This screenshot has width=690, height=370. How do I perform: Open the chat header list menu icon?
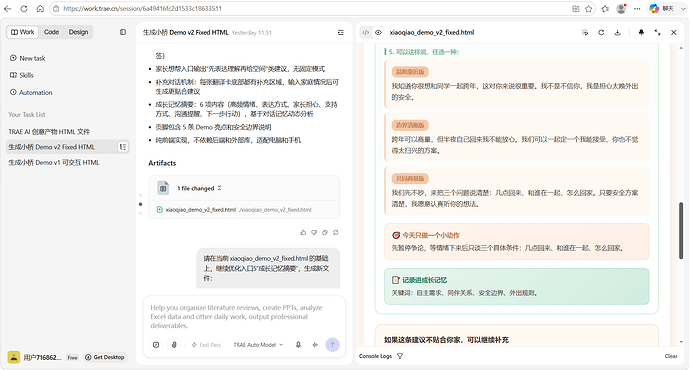click(x=341, y=32)
